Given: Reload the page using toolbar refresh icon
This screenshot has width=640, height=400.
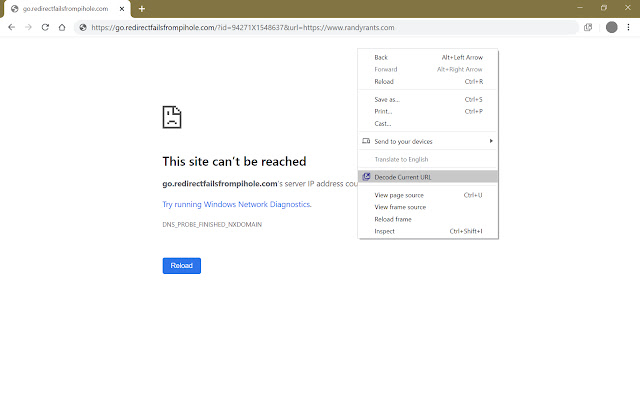Looking at the screenshot, I should tap(45, 27).
